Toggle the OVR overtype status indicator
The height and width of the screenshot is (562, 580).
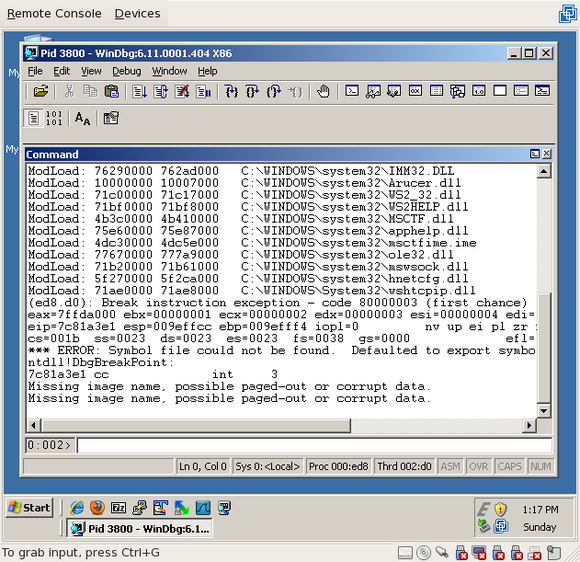478,467
